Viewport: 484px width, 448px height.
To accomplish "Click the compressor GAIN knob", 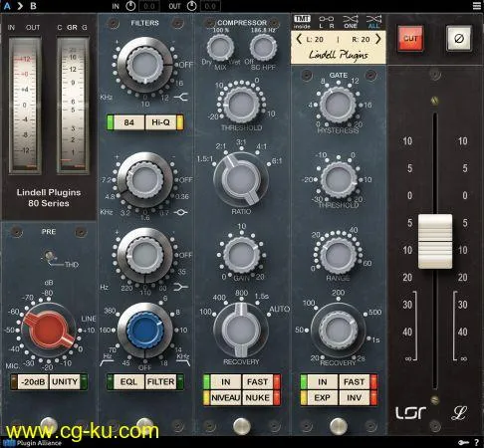I will (241, 255).
